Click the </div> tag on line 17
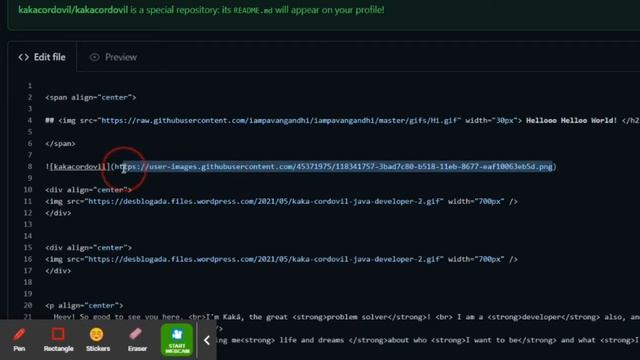The width and height of the screenshot is (640, 360). pos(58,271)
